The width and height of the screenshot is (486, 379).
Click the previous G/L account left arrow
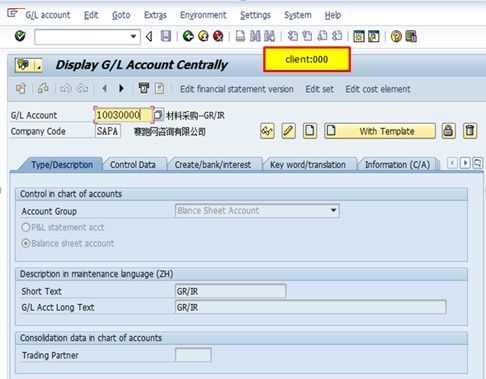pos(105,88)
